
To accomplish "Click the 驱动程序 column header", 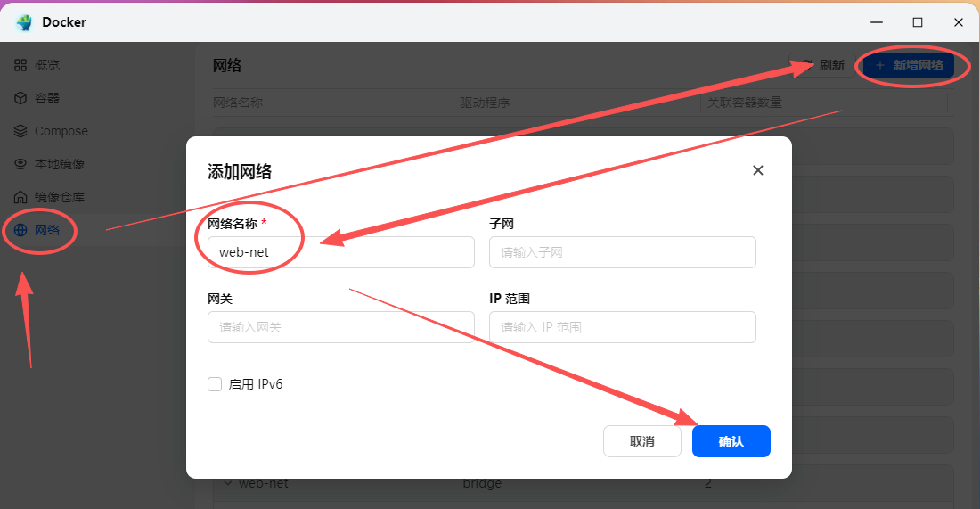I will point(486,103).
